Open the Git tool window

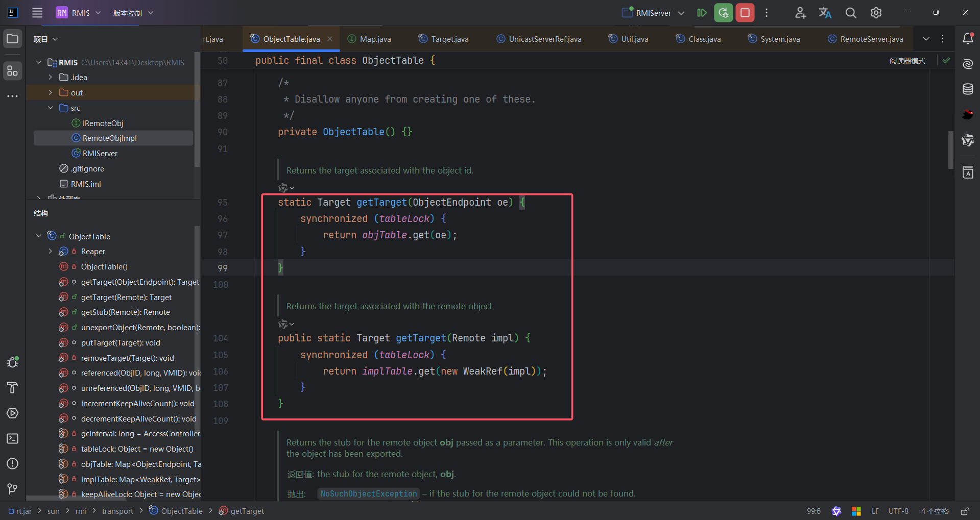point(13,489)
